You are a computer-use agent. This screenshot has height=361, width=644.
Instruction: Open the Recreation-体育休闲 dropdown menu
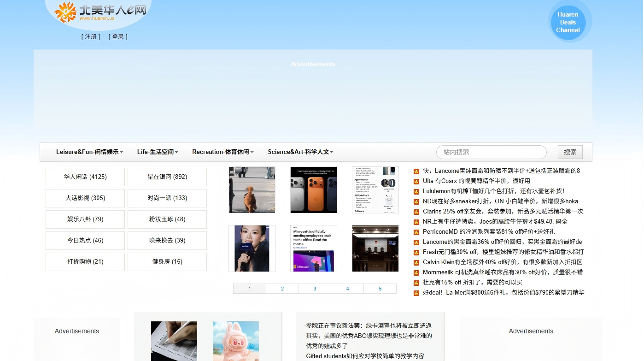[x=222, y=152]
